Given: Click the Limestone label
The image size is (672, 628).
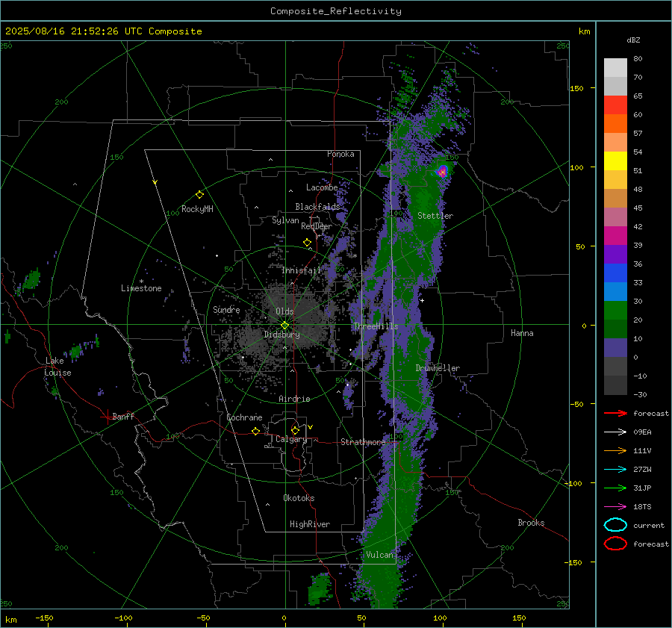Looking at the screenshot, I should pyautogui.click(x=141, y=288).
